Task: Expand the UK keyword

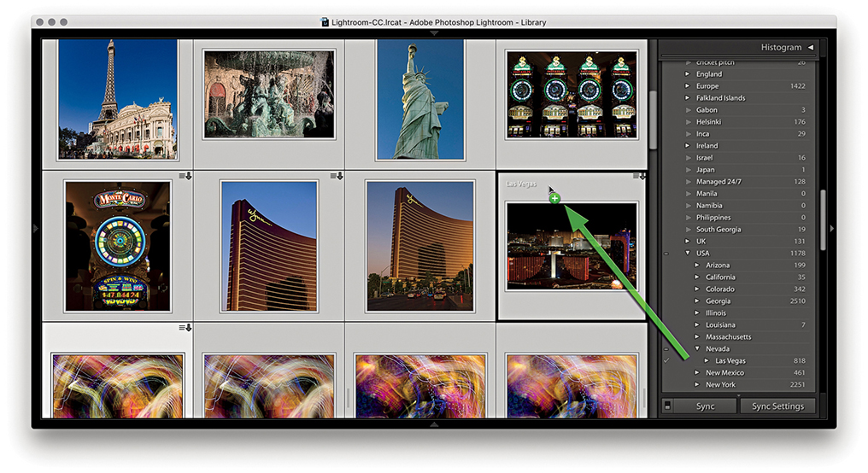Action: [688, 242]
